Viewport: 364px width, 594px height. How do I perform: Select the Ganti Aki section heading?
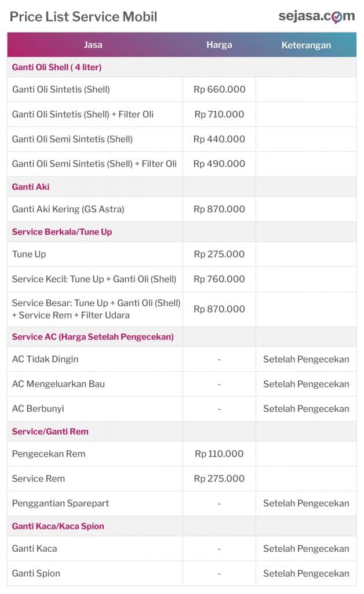31,187
